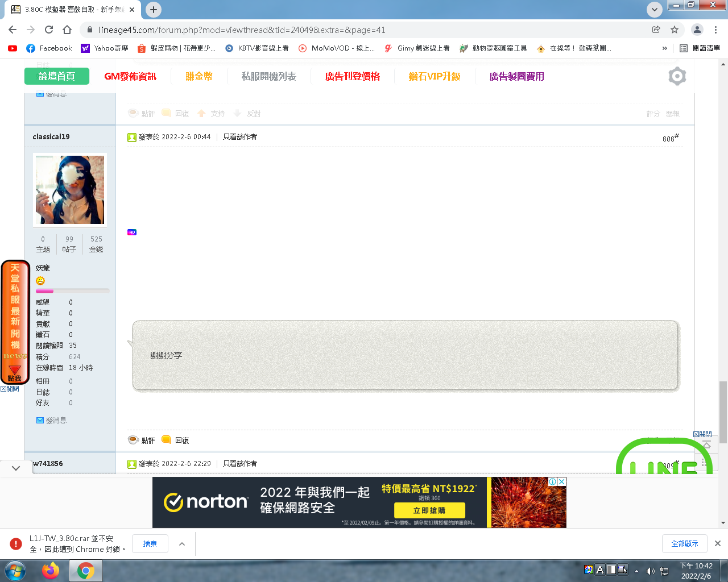Open the 蝦皮購物 bookmark
This screenshot has width=728, height=582.
point(176,48)
